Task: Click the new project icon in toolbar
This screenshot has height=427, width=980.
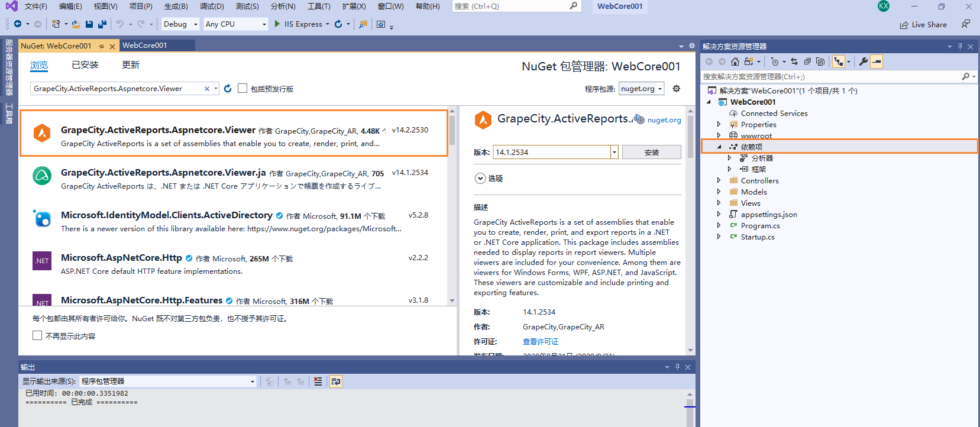Action: pos(56,24)
